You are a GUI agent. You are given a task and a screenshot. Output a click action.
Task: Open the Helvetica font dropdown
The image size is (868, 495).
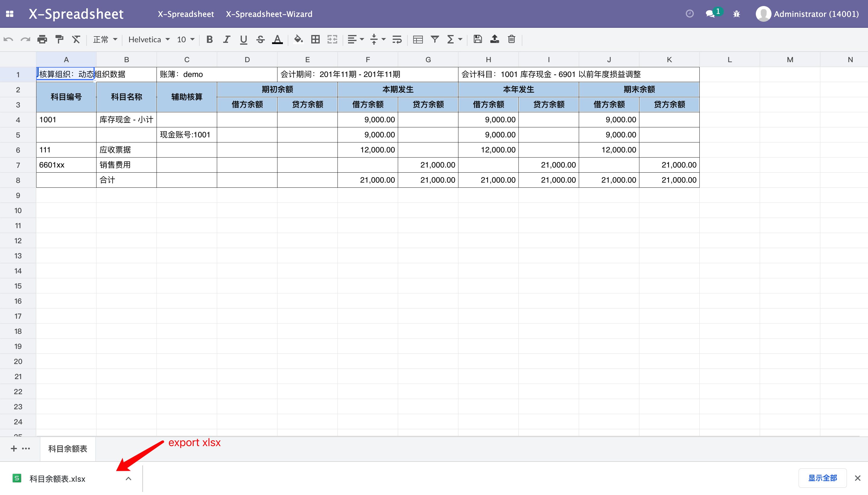tap(148, 39)
